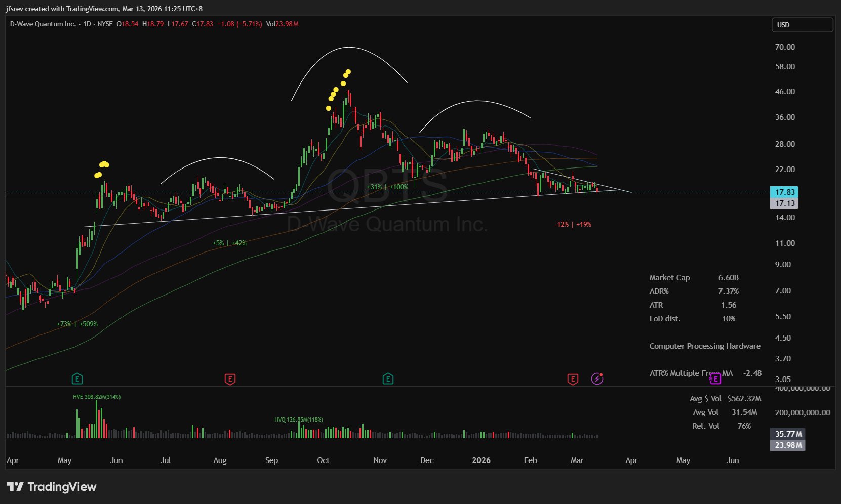Click the Sep label on time axis
Viewport: 841px width, 504px height.
271,460
